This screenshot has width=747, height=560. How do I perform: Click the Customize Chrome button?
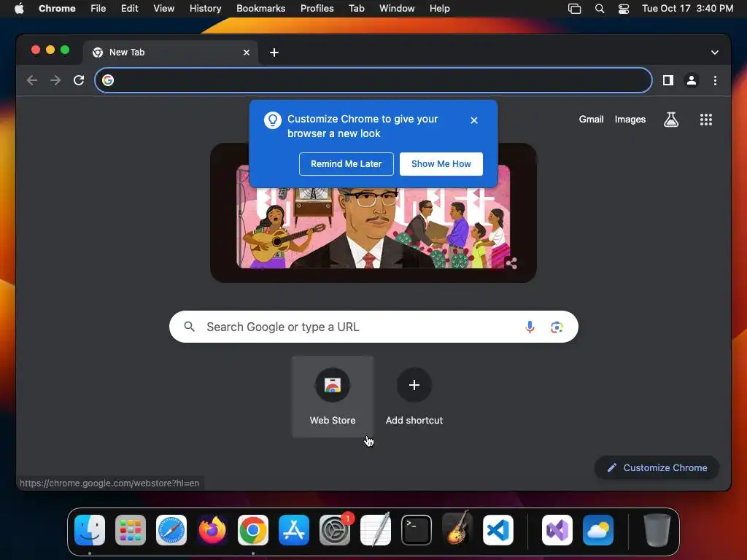(657, 467)
